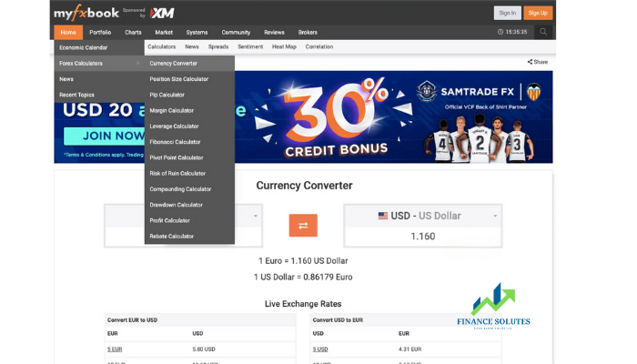Click the 1.160 amount input field
Image resolution: width=637 pixels, height=364 pixels.
coord(423,237)
